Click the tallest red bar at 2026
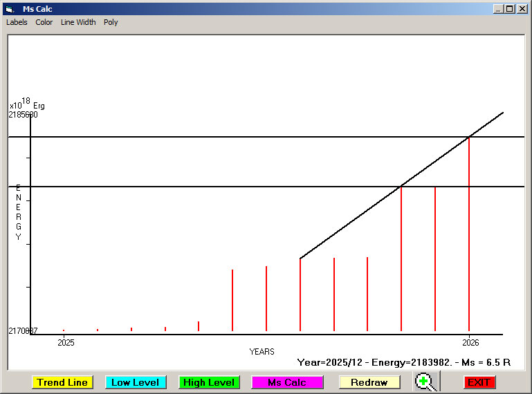This screenshot has height=394, width=532. pyautogui.click(x=469, y=235)
